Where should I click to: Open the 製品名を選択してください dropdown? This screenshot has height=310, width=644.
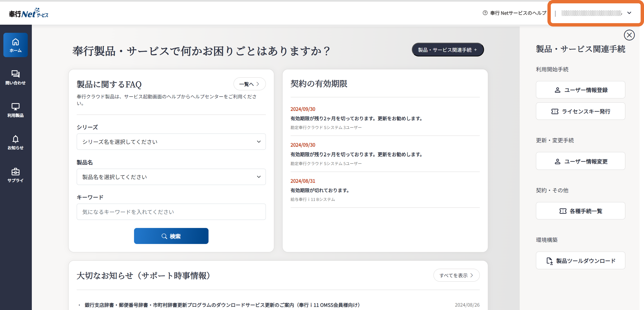[x=171, y=177]
